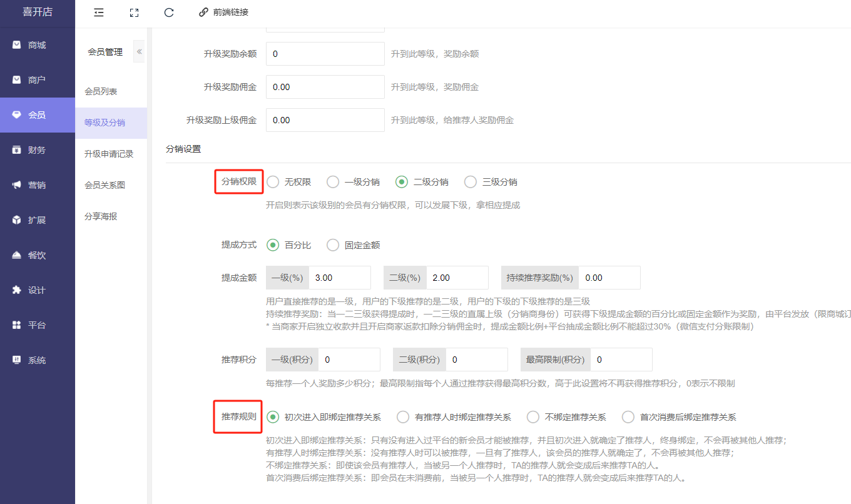Open the 会员列表 menu item

(111, 91)
